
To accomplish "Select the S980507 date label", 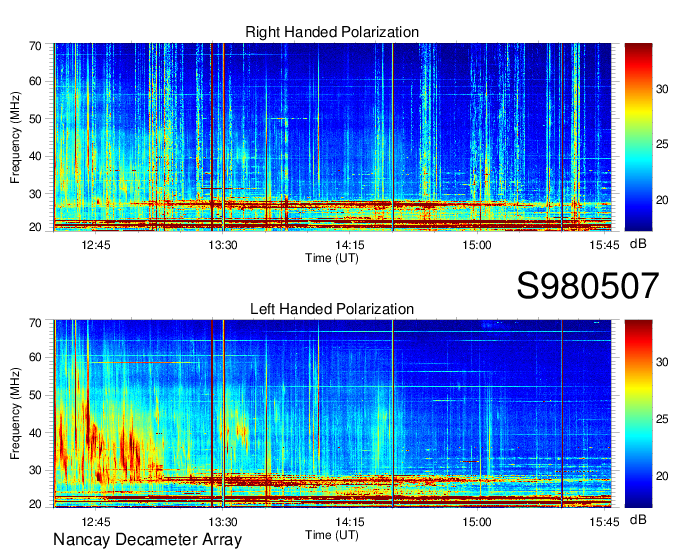I will 588,286.
